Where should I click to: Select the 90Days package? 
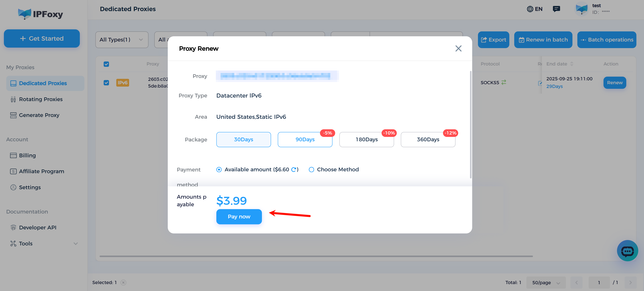click(x=305, y=139)
